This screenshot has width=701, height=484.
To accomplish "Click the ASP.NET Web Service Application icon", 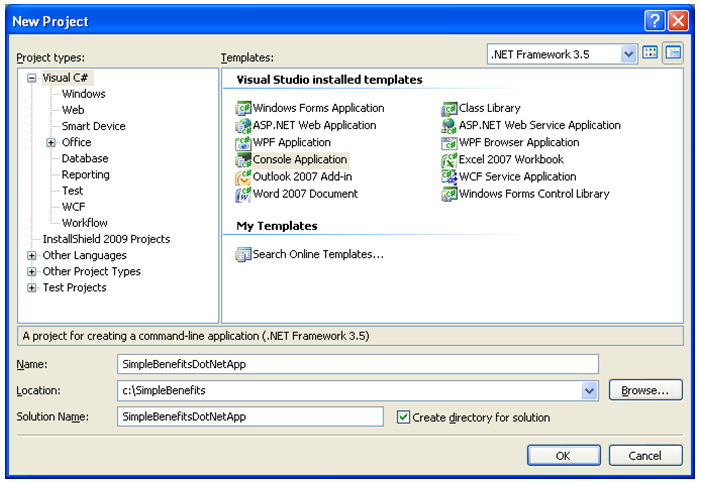I will coord(449,126).
